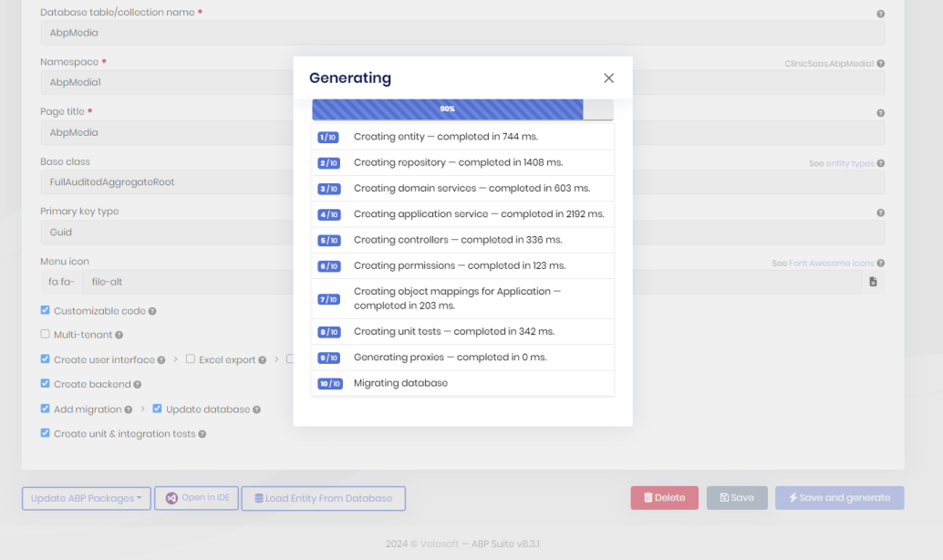The height and width of the screenshot is (560, 943).
Task: Click the 90% generation progress bar
Action: click(448, 109)
